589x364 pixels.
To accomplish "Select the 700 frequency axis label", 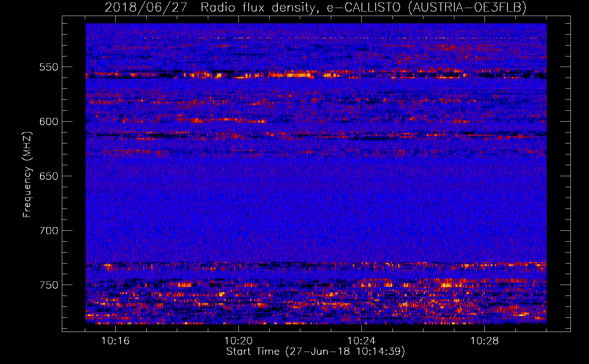I will click(x=49, y=231).
